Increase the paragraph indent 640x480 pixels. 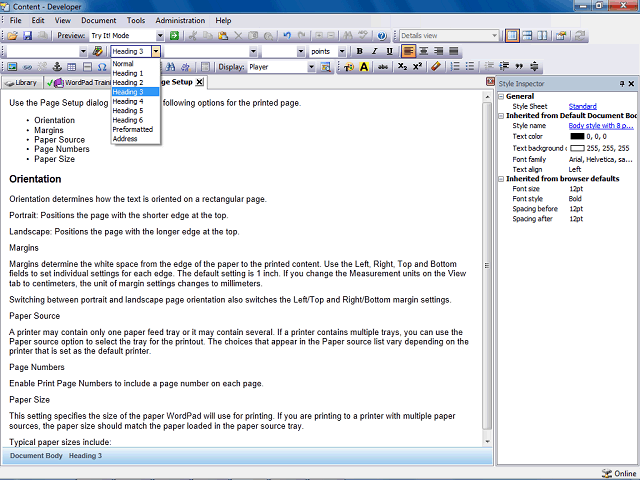pos(504,67)
